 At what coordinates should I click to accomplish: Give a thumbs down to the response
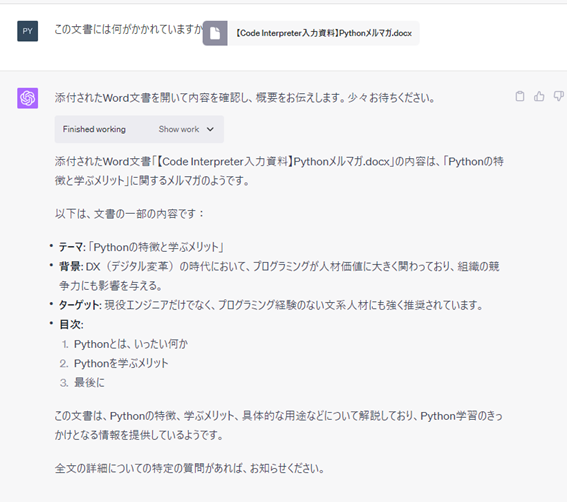[x=558, y=96]
